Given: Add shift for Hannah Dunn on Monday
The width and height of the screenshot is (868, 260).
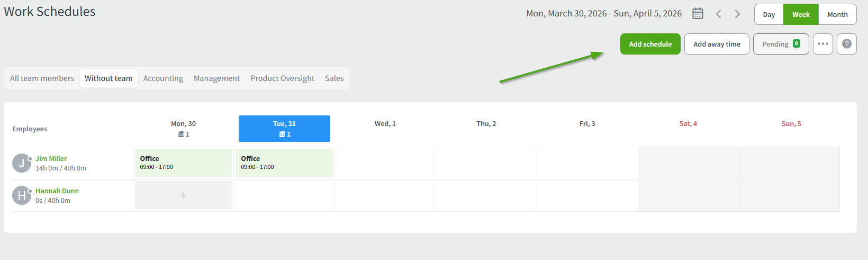Looking at the screenshot, I should [x=183, y=195].
